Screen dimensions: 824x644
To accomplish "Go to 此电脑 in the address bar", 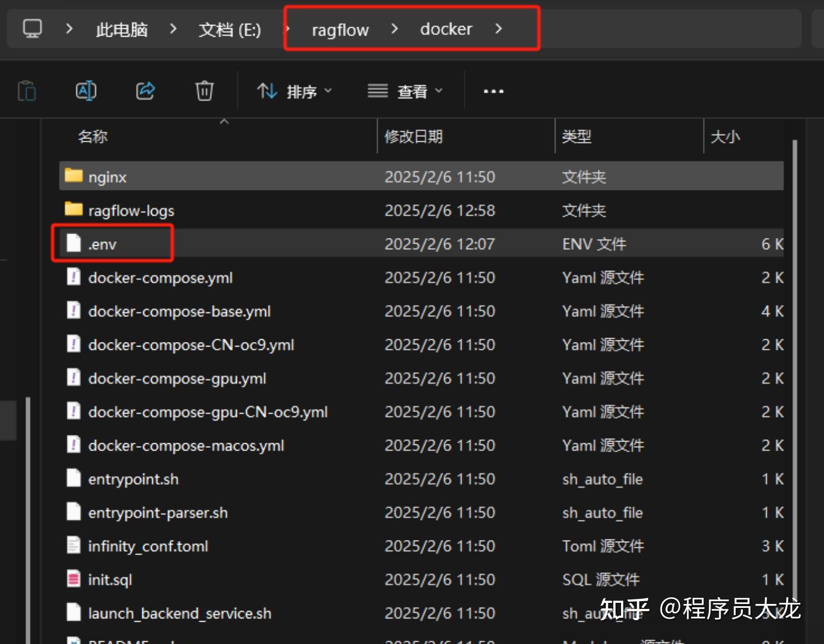I will pyautogui.click(x=121, y=29).
